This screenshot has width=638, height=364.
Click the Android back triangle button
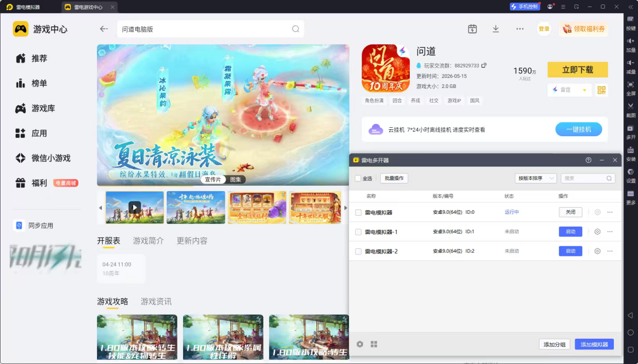tap(630, 315)
